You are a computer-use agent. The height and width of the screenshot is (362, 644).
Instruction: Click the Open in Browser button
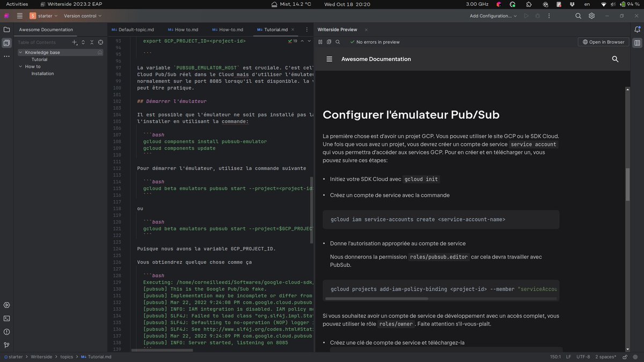tap(603, 42)
